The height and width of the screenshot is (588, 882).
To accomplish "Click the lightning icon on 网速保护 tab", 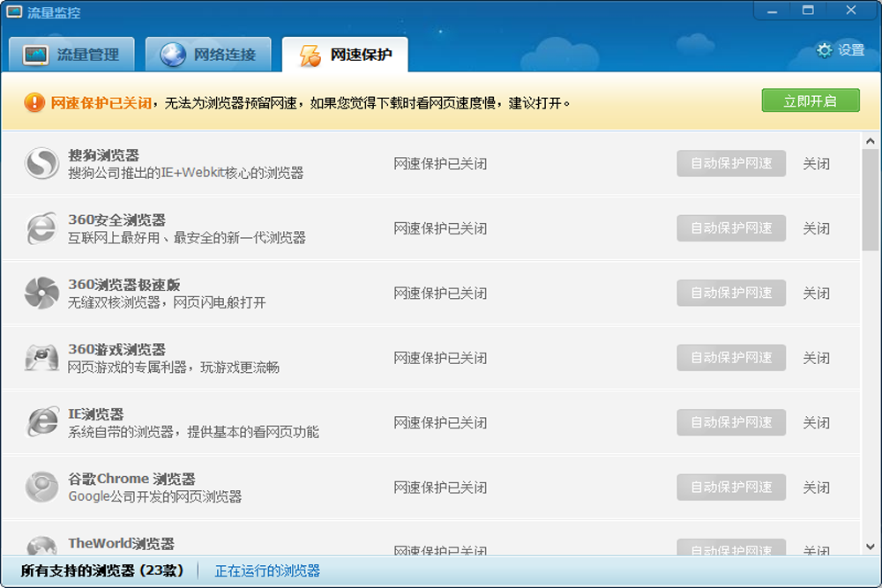I will (x=310, y=55).
